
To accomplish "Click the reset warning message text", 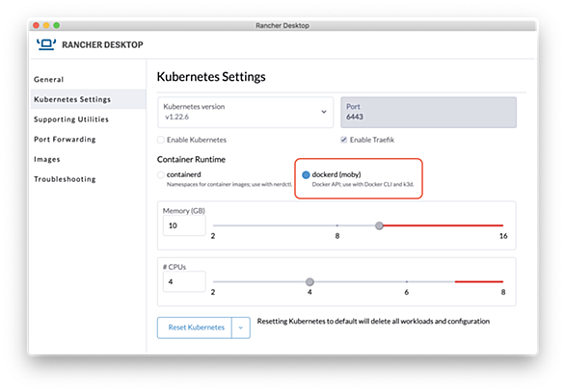I will coord(373,321).
